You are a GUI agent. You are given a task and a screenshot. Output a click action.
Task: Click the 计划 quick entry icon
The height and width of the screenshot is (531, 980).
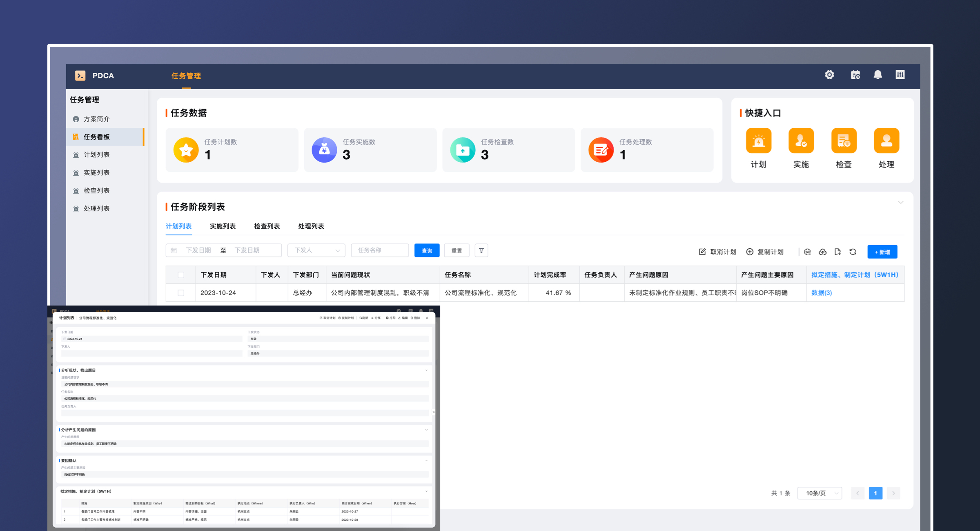(758, 141)
